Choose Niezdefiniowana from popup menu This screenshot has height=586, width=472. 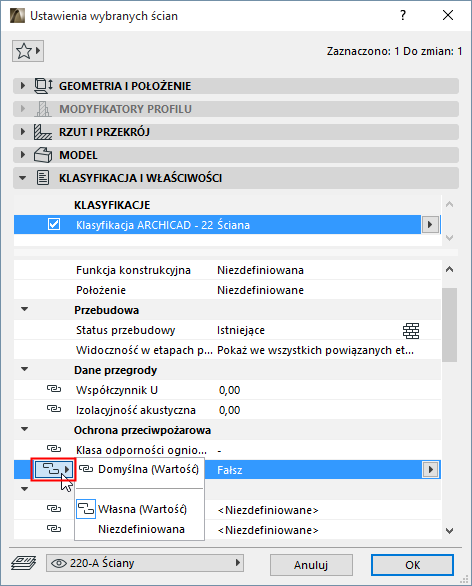tap(139, 529)
